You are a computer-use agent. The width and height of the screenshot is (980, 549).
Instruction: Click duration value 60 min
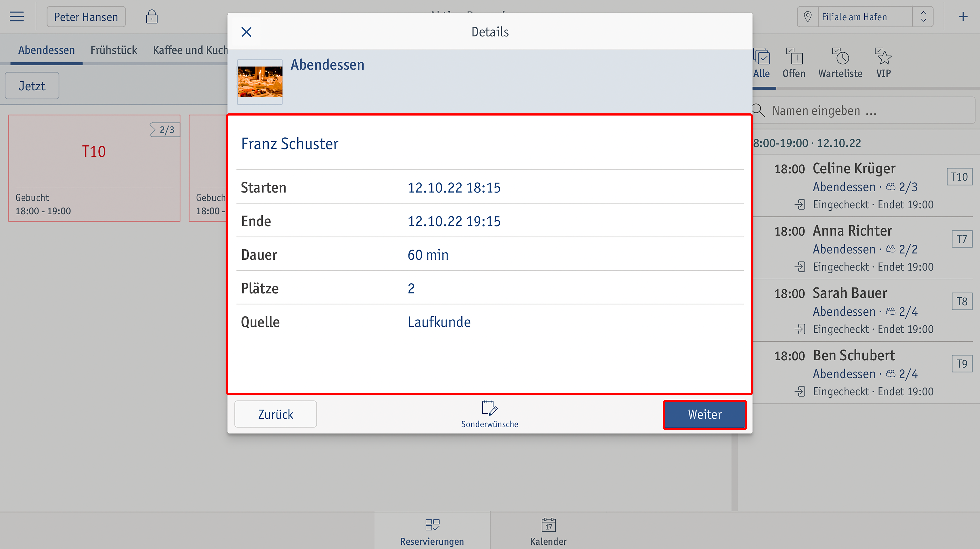click(x=428, y=255)
